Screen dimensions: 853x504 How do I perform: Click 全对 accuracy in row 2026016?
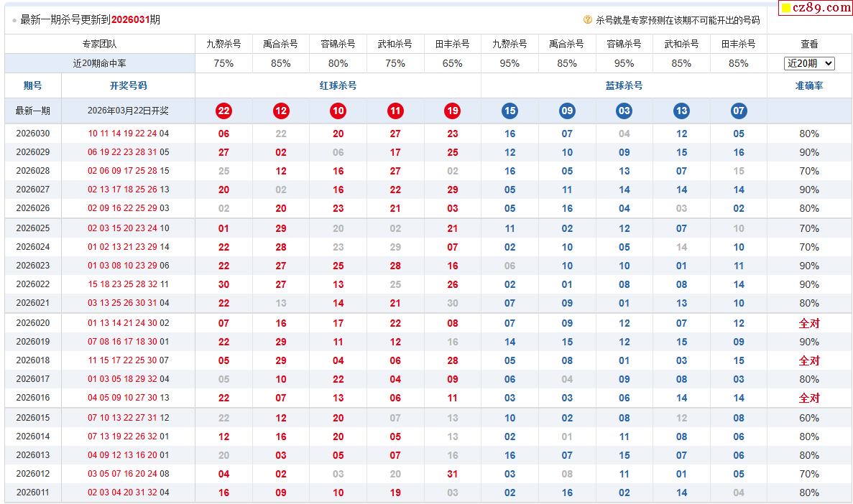pos(809,398)
